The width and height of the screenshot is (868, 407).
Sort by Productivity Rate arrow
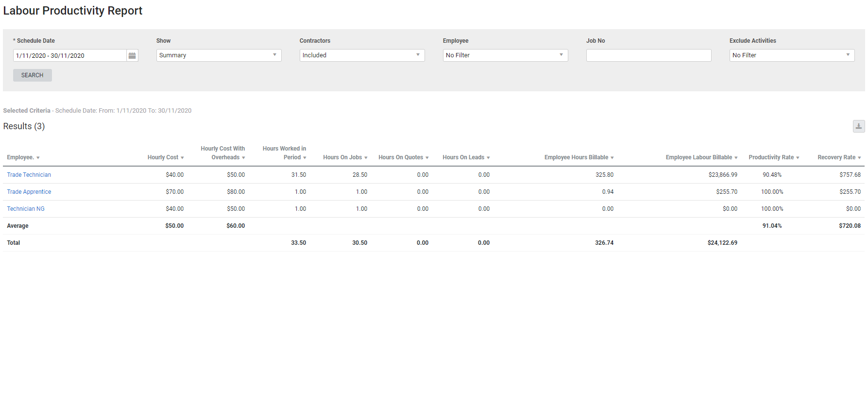(x=798, y=158)
